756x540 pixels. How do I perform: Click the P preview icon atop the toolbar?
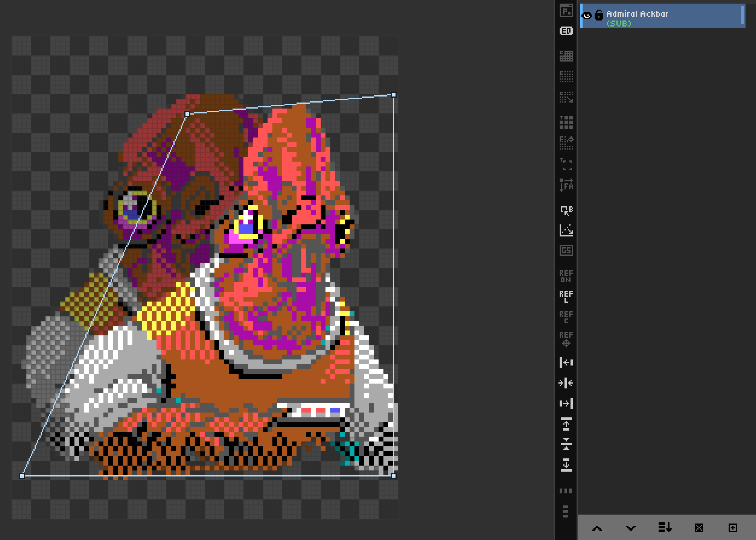point(566,11)
